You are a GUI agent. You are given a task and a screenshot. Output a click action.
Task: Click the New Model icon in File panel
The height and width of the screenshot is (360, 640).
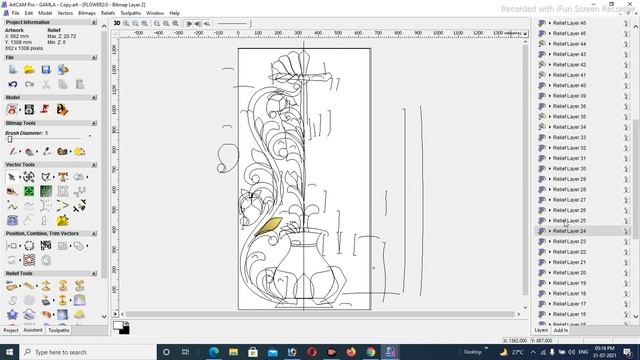click(x=13, y=69)
